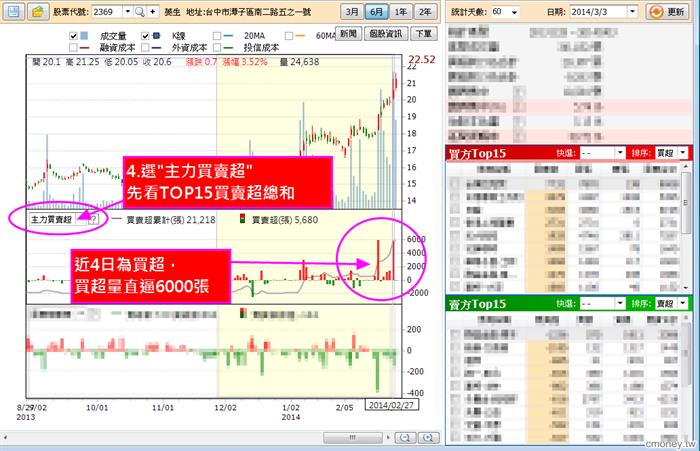Enable the 外資成本 checkbox
700x451 pixels.
(145, 47)
